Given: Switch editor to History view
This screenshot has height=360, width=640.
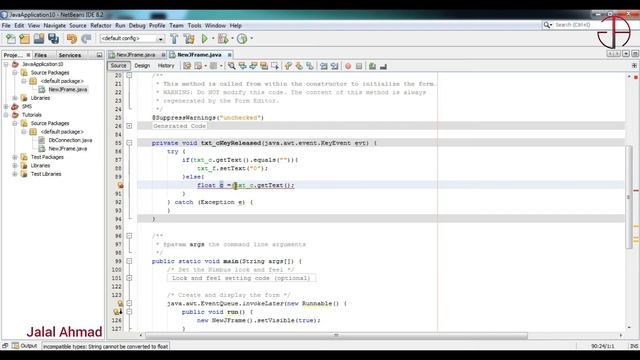Looking at the screenshot, I should click(166, 66).
